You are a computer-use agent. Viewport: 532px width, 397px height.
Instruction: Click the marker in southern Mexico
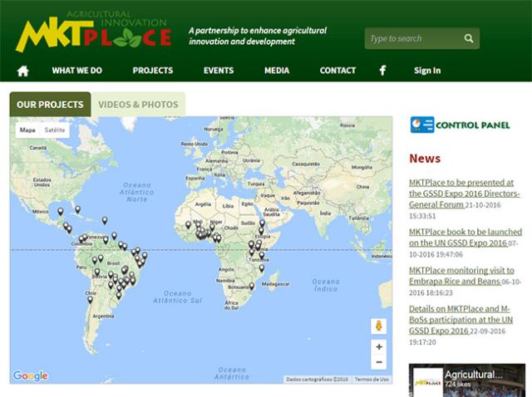(x=61, y=212)
